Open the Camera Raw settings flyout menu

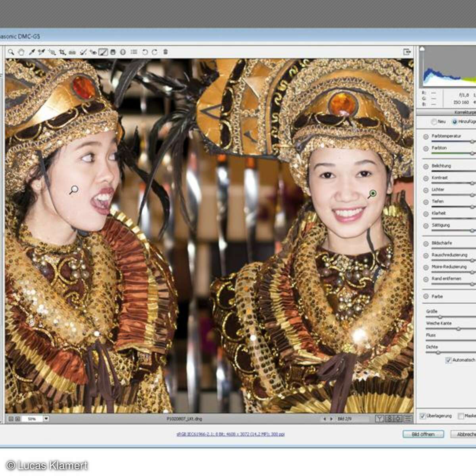click(x=134, y=52)
